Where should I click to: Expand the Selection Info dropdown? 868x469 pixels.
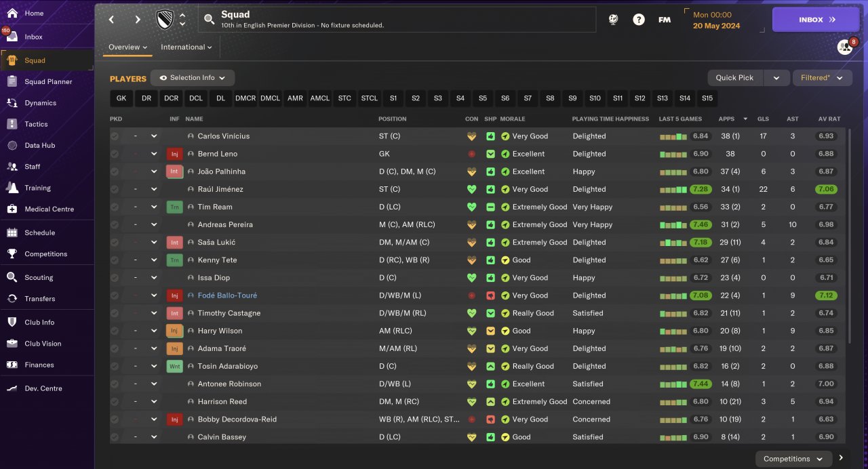(x=193, y=78)
